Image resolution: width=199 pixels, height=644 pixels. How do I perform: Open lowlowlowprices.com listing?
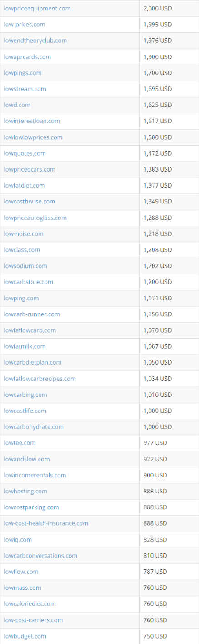(33, 137)
